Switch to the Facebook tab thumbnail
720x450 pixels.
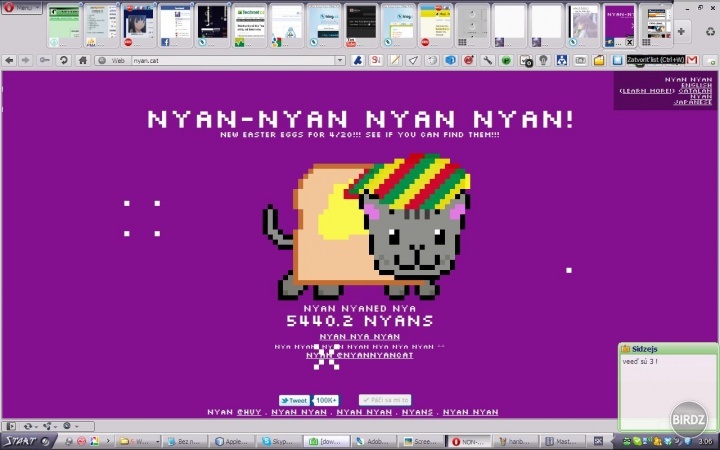point(175,25)
